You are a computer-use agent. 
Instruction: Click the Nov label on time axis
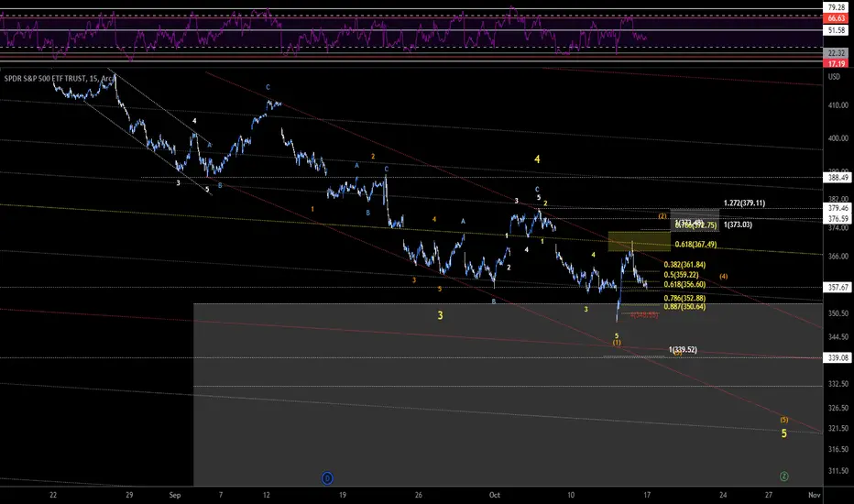tap(814, 495)
